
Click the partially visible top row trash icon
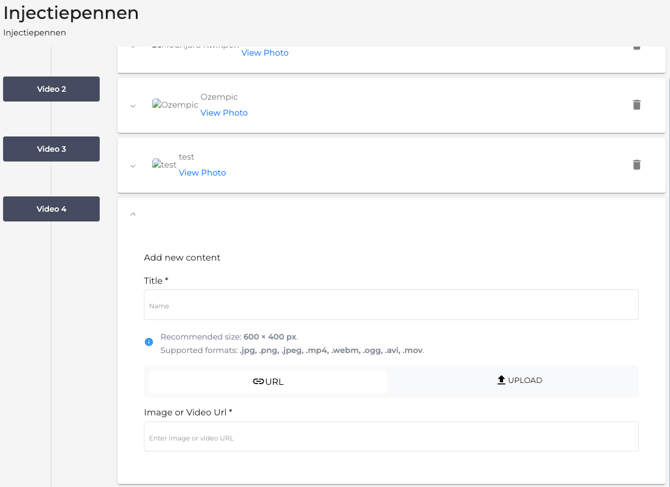(636, 47)
